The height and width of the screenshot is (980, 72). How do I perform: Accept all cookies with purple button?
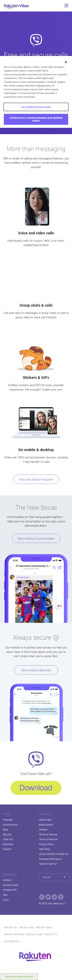pyautogui.click(x=36, y=119)
